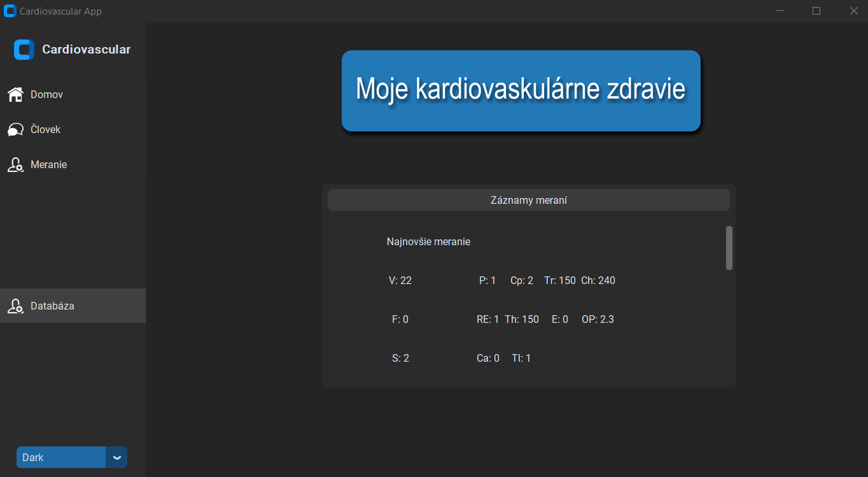
Task: Click the OP: 2.3 value
Action: coord(598,319)
